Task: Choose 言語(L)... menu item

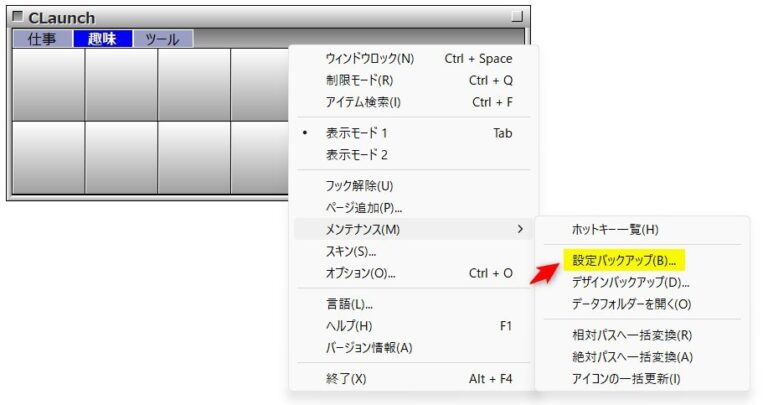Action: pos(413,304)
